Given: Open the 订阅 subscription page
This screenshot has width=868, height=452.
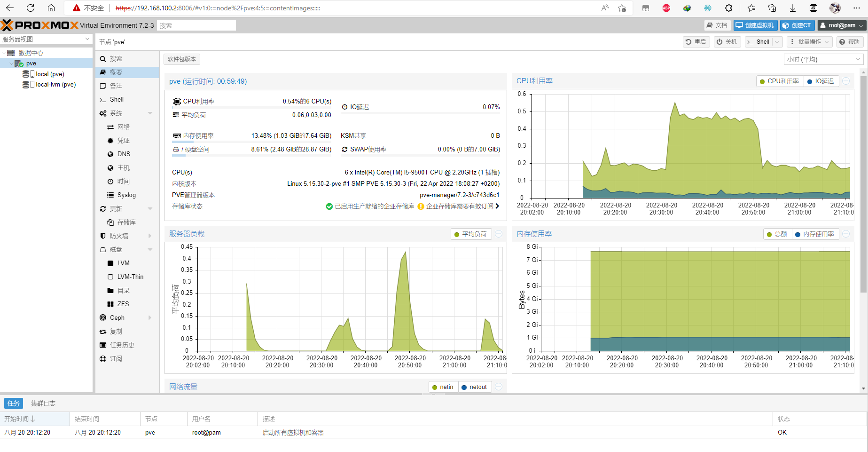Looking at the screenshot, I should [x=116, y=359].
